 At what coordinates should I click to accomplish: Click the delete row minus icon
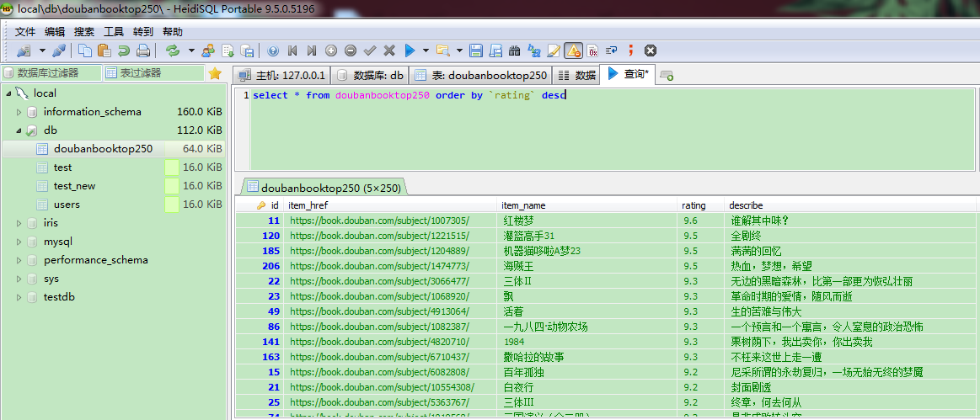tap(351, 51)
